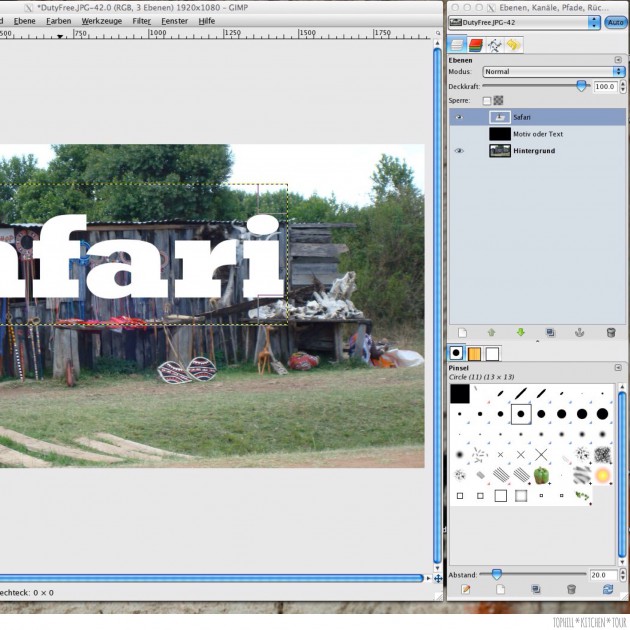Create a new brush with page icon

[500, 589]
